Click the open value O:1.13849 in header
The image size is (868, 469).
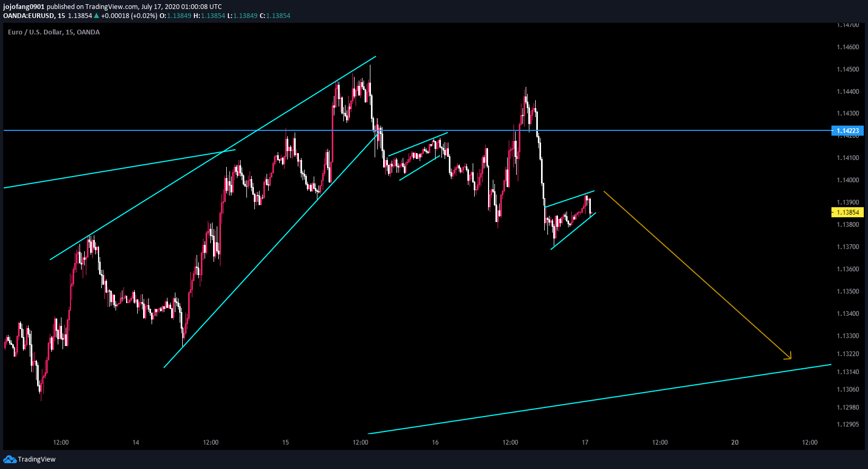click(175, 16)
